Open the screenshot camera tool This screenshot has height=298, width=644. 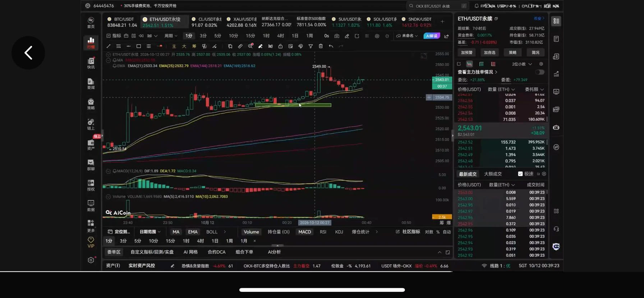(x=337, y=36)
